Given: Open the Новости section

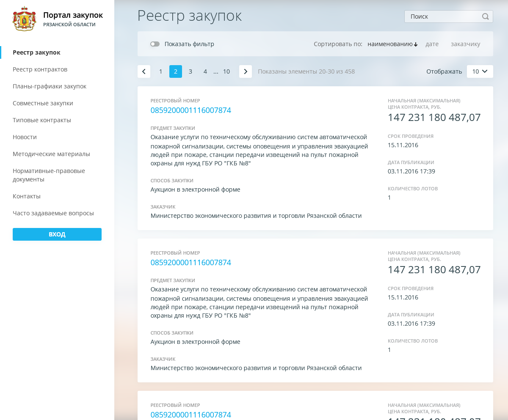Looking at the screenshot, I should pyautogui.click(x=25, y=137).
